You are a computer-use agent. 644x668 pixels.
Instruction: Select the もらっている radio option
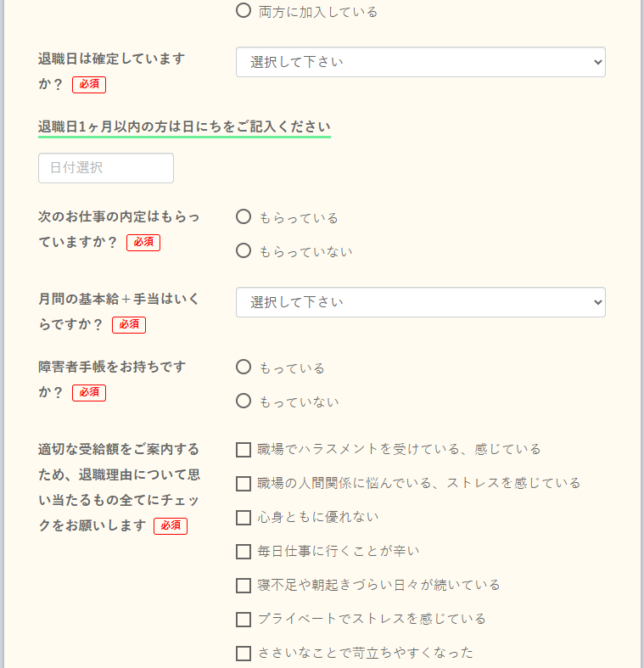pos(244,217)
